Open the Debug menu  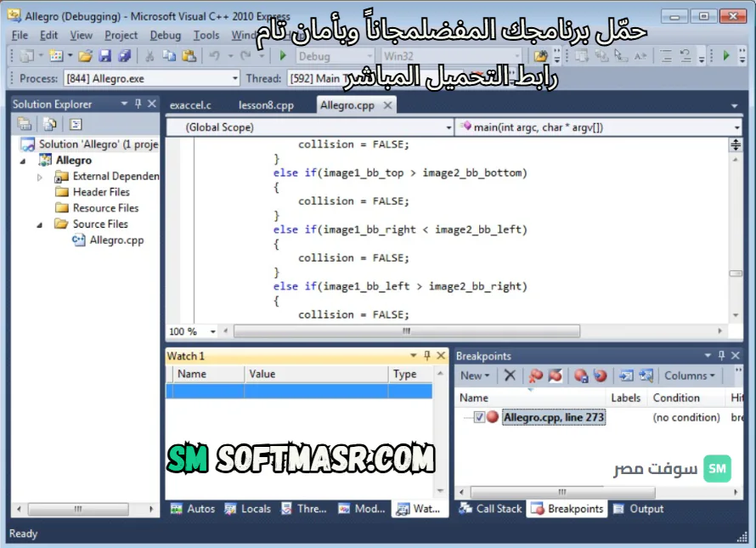[x=166, y=35]
